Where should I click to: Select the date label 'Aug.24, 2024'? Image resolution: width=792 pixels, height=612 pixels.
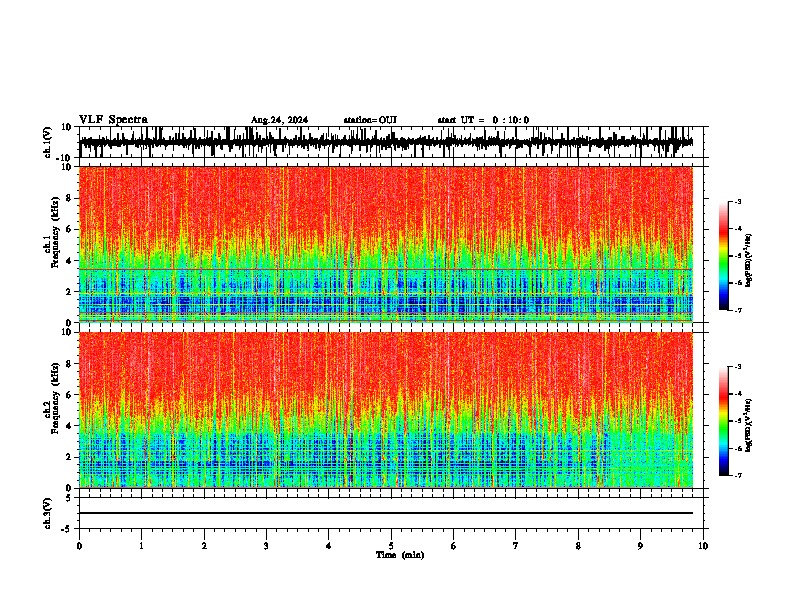point(279,120)
